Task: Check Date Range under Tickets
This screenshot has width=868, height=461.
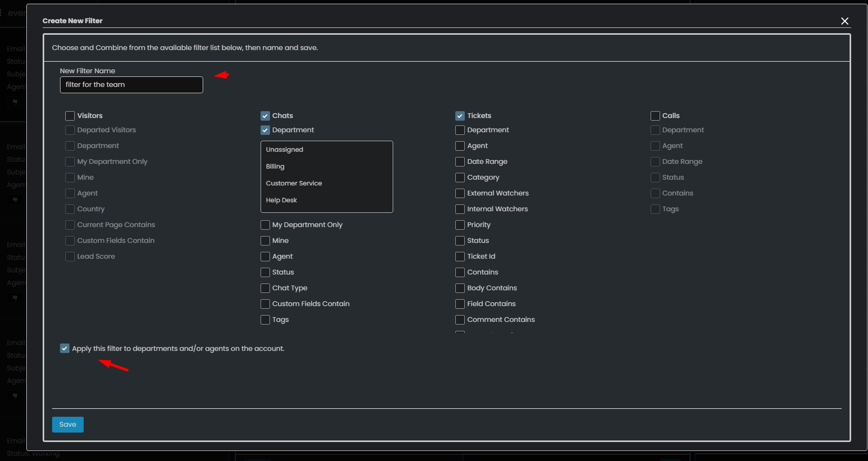Action: tap(460, 162)
